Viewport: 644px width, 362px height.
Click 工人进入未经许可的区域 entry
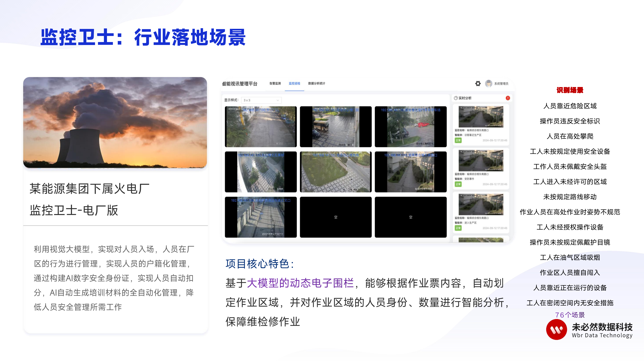point(570,182)
